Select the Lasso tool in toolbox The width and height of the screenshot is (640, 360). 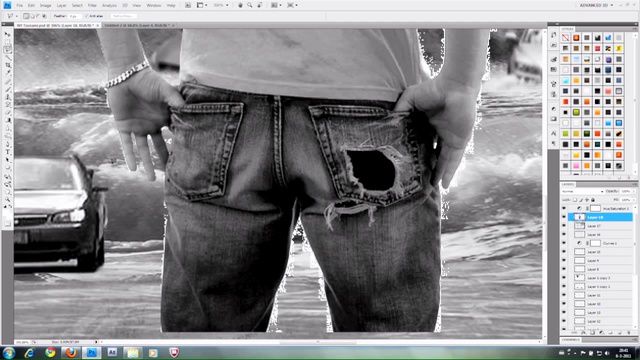click(7, 50)
